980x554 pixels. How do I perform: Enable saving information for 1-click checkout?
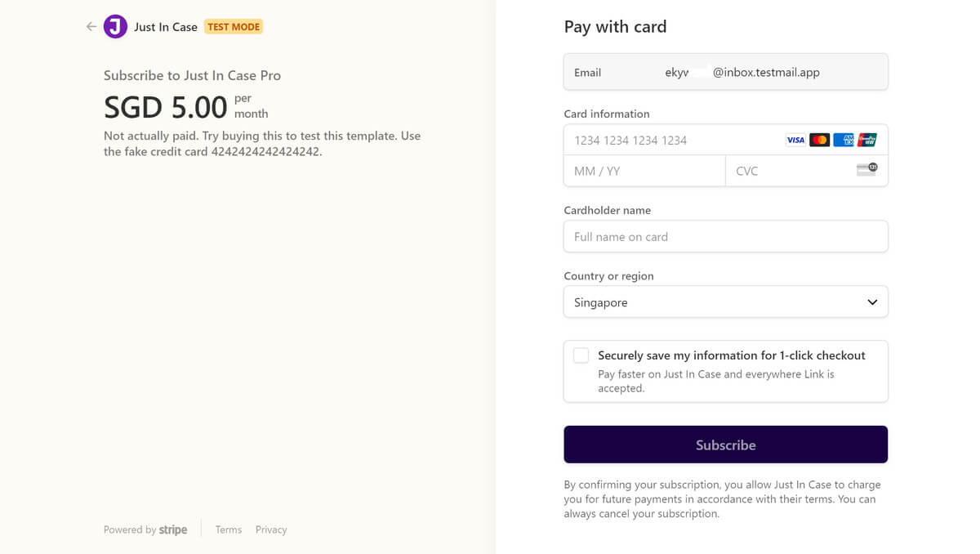(x=581, y=355)
